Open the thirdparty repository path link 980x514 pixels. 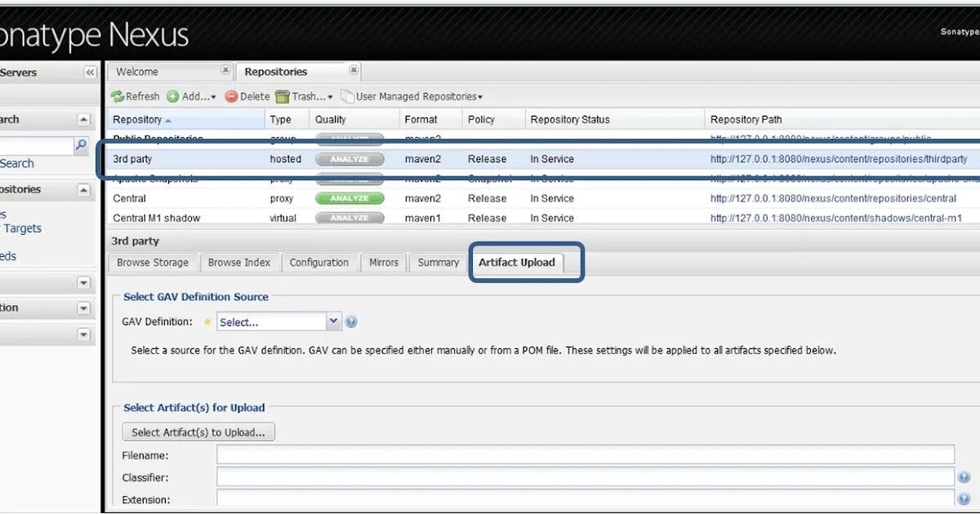pos(839,159)
